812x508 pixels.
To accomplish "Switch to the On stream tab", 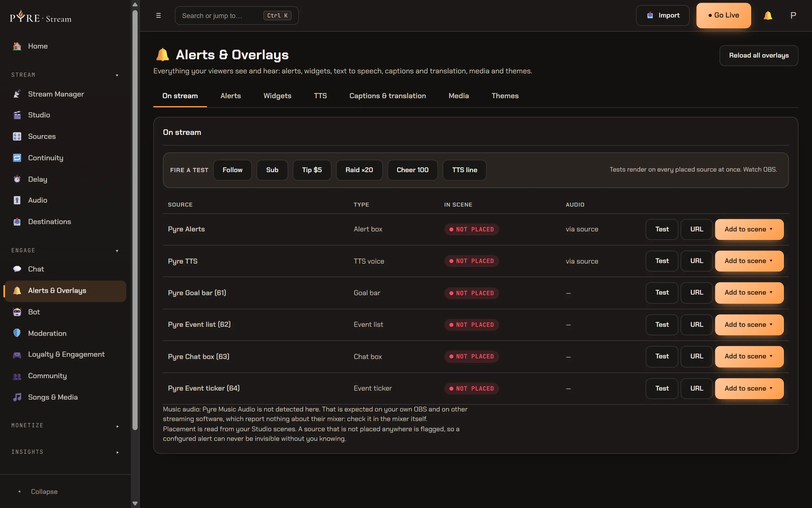I will [180, 96].
